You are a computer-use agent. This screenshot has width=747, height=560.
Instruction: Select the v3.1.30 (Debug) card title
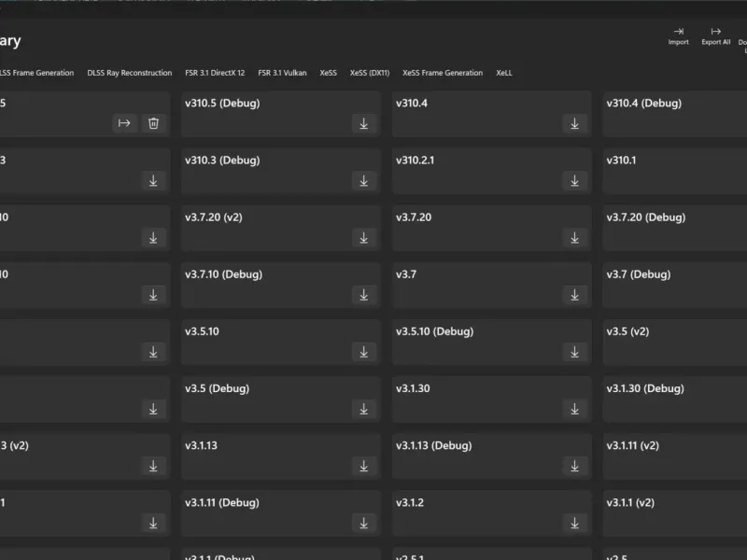[645, 389]
